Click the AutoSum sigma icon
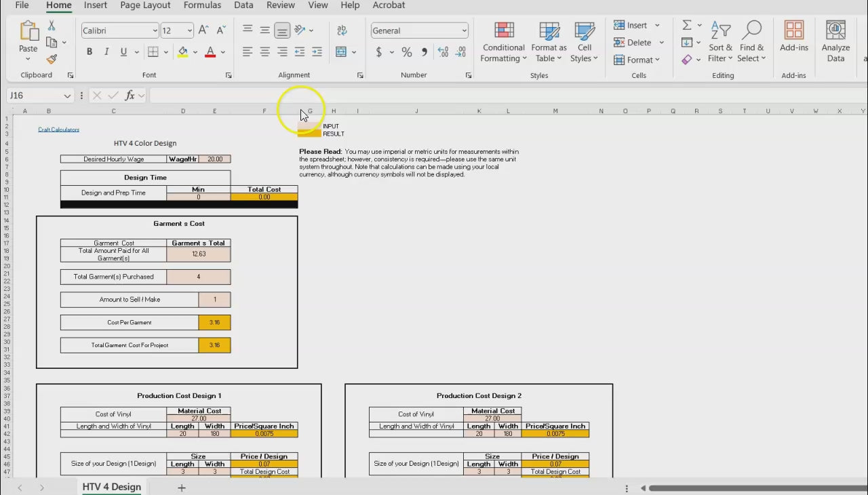 pyautogui.click(x=687, y=25)
